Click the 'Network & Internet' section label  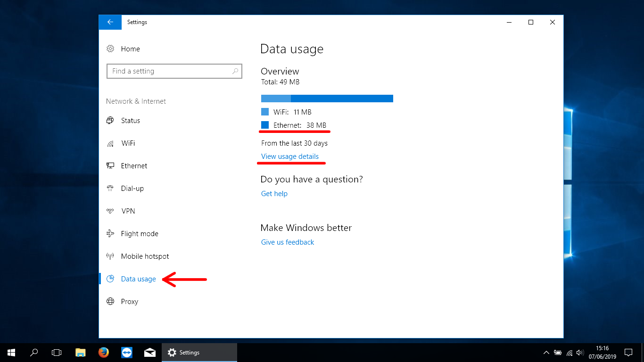tap(136, 101)
